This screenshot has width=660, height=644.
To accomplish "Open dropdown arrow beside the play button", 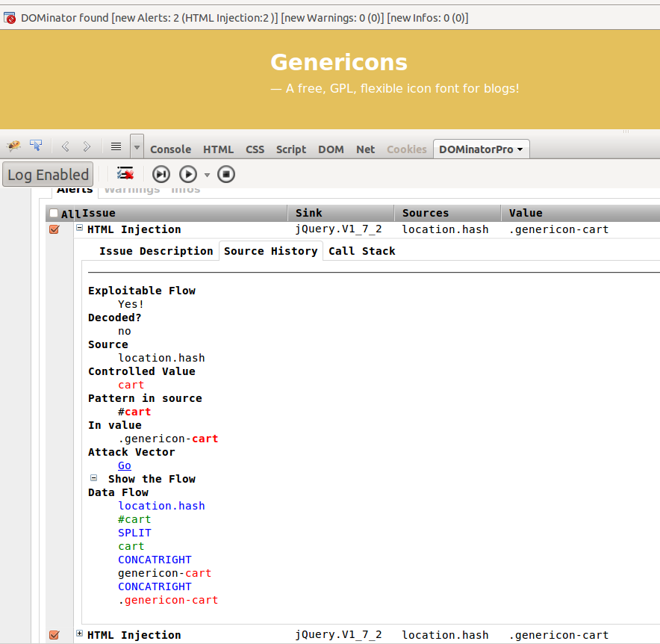I will pyautogui.click(x=207, y=175).
